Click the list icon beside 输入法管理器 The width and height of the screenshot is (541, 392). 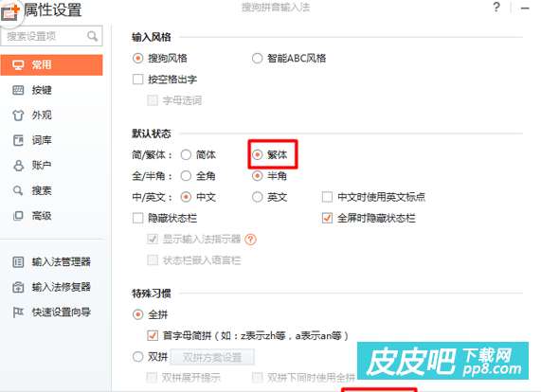(18, 262)
